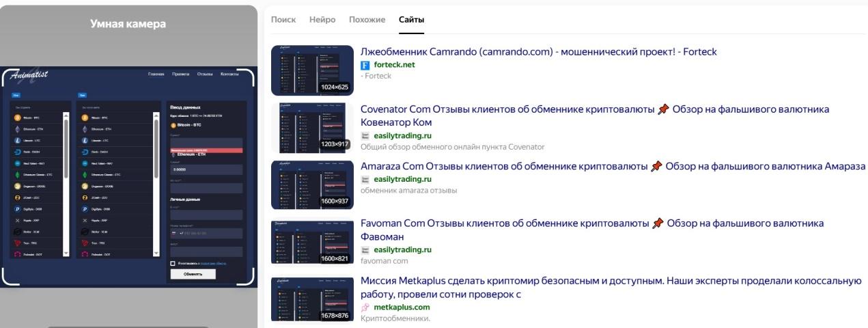Select Ripple - XRP icon in the receive list
This screenshot has height=328, width=868.
coord(85,221)
